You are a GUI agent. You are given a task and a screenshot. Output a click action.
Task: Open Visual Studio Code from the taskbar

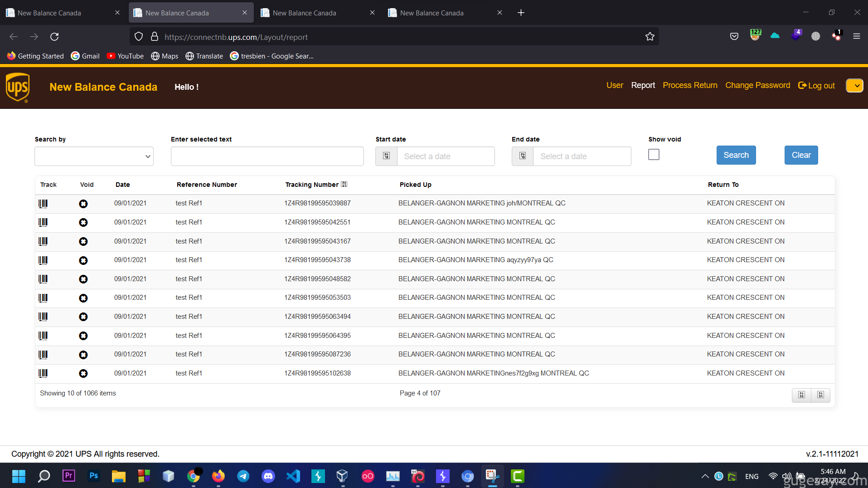tap(293, 476)
